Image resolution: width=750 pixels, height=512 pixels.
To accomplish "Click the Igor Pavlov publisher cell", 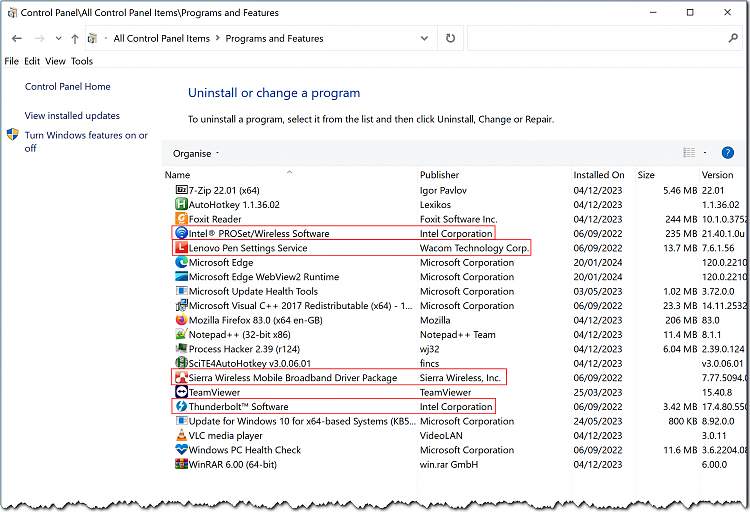I will [443, 190].
